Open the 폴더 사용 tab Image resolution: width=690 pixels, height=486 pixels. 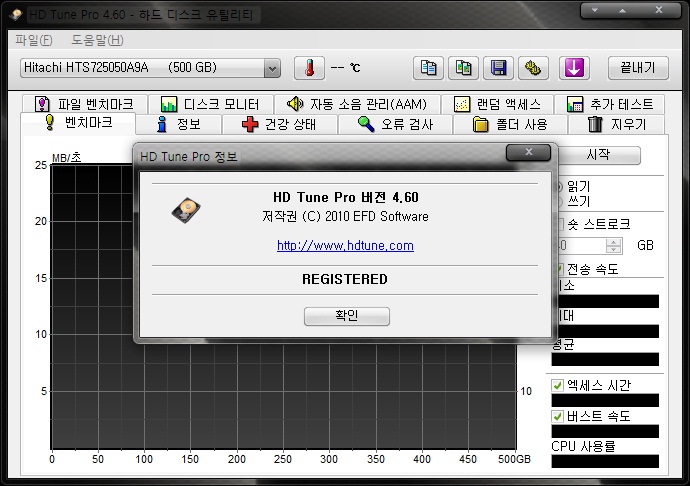coord(510,125)
